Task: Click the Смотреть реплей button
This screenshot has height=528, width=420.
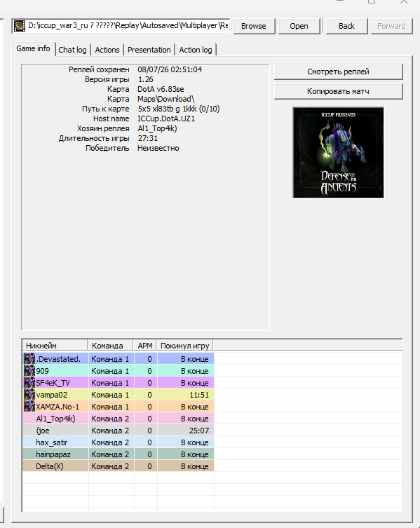Action: (338, 72)
